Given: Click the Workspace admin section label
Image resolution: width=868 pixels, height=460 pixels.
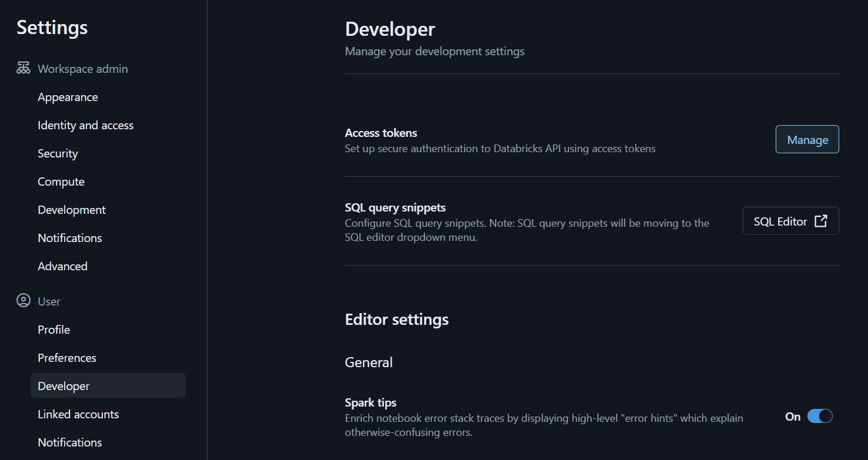Looking at the screenshot, I should click(82, 69).
